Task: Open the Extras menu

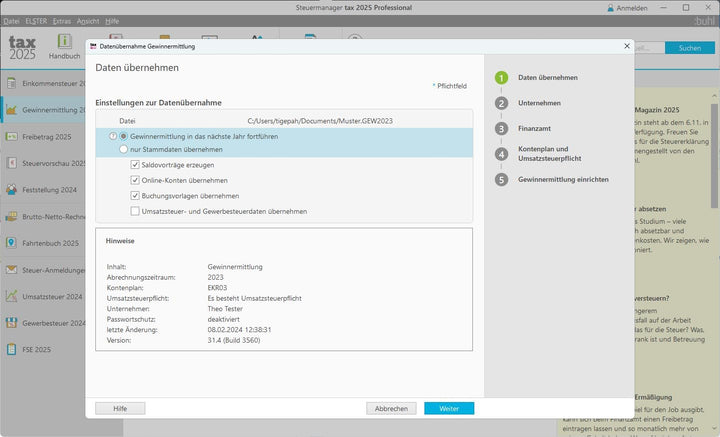Action: (62, 21)
